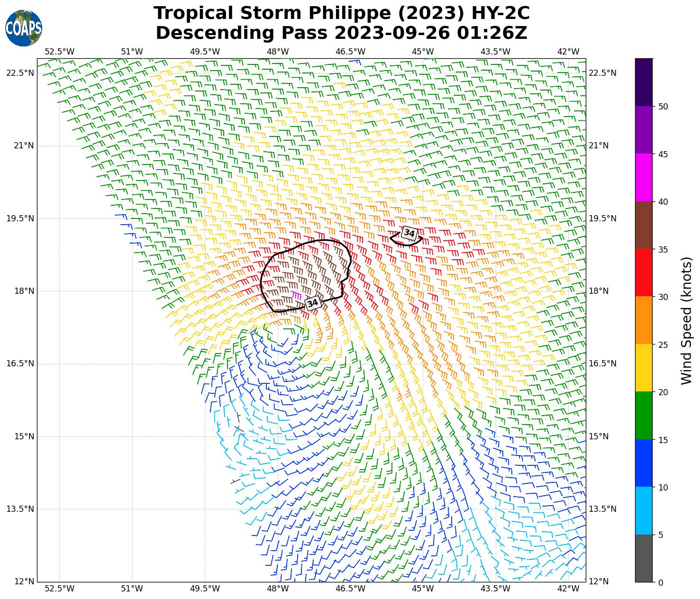Select the green 15-20 knots colorbar segment
The width and height of the screenshot is (700, 599).
[x=644, y=416]
